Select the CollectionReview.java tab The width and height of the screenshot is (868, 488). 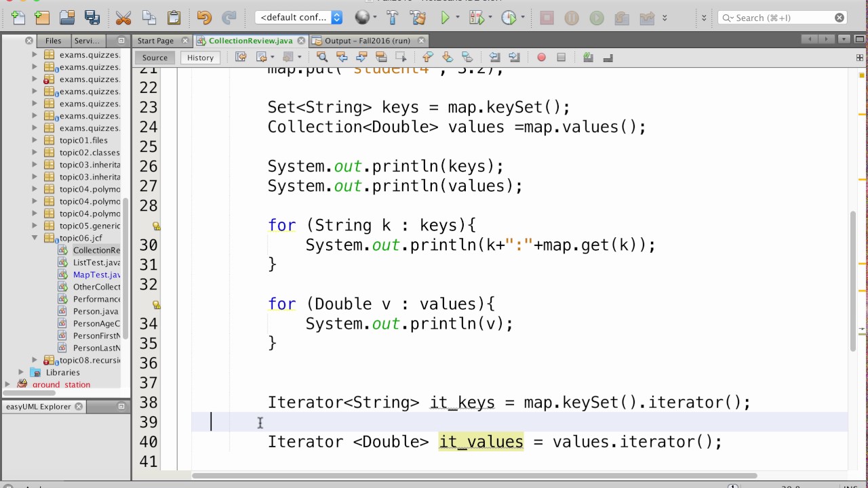tap(250, 41)
